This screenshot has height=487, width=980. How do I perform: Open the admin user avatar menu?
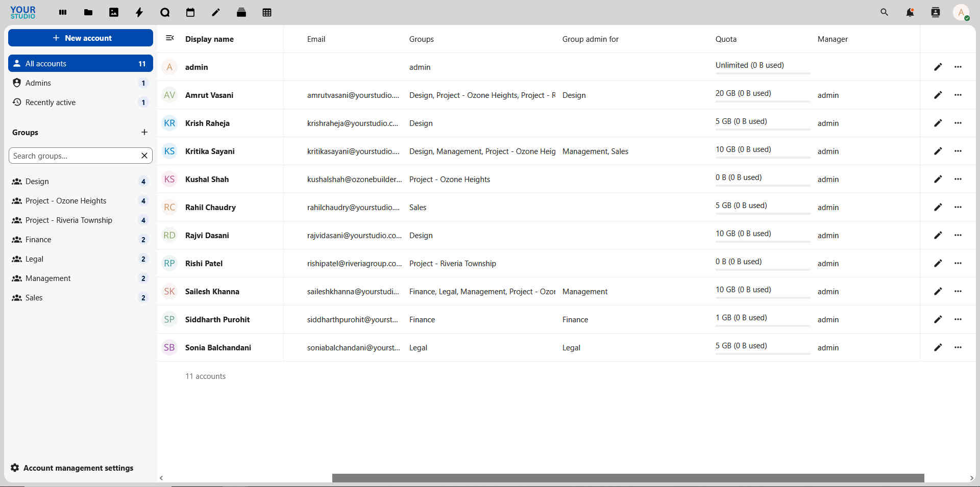(x=961, y=12)
